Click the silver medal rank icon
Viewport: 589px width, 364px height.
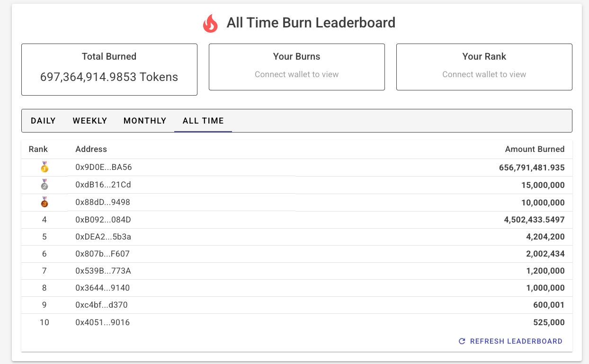[x=45, y=185]
